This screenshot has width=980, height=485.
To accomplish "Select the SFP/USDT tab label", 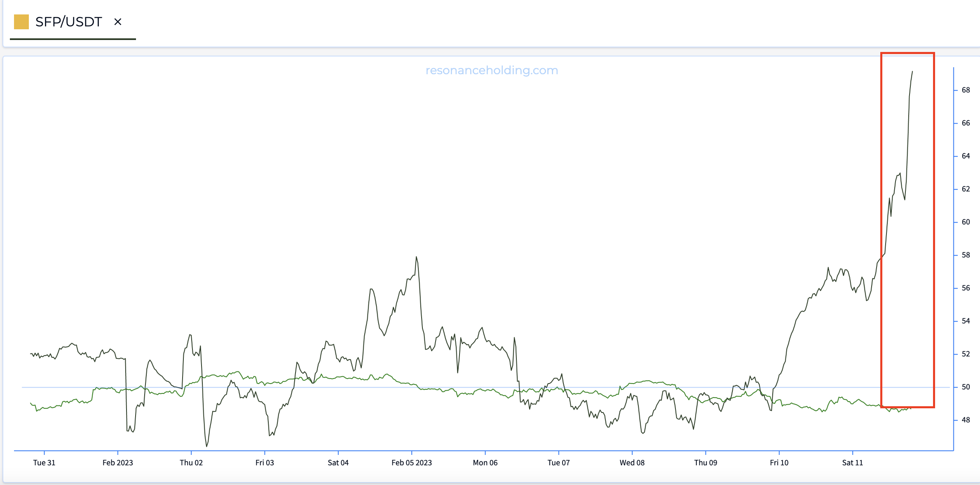I will pos(68,22).
